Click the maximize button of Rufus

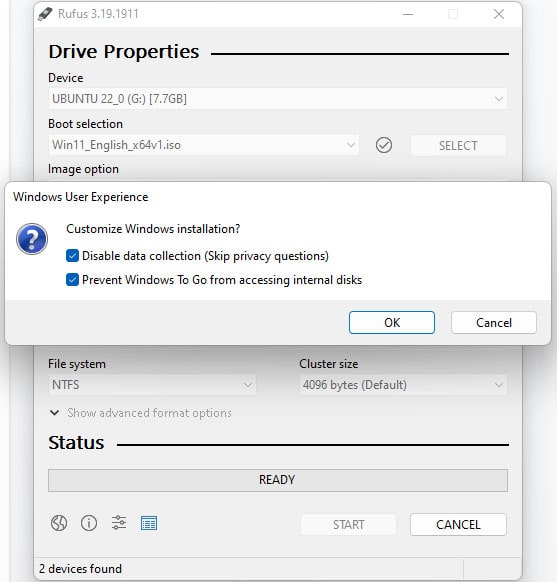point(453,14)
